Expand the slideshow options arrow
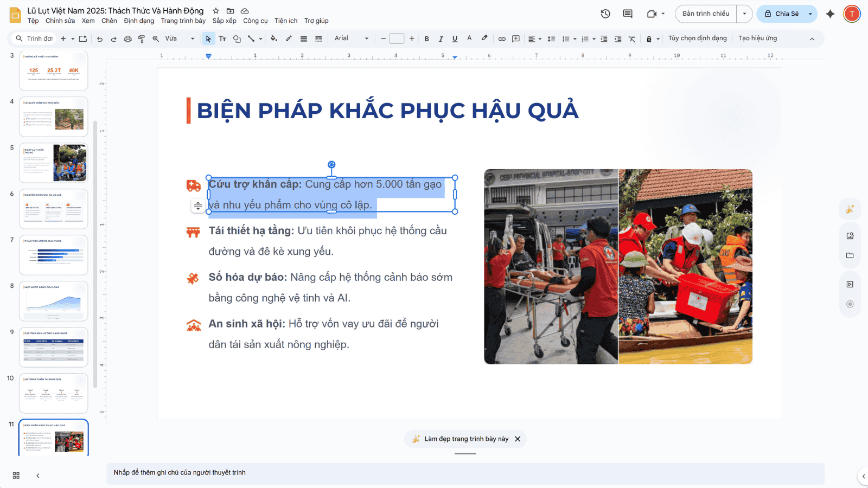The width and height of the screenshot is (868, 488). click(744, 14)
